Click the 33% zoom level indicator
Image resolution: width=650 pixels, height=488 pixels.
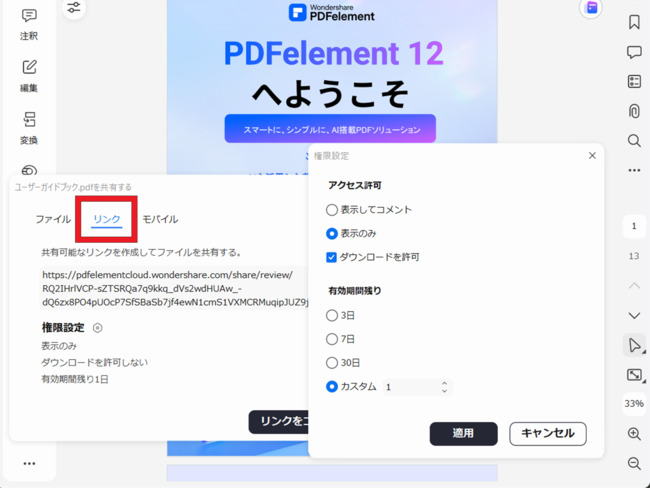pyautogui.click(x=634, y=403)
